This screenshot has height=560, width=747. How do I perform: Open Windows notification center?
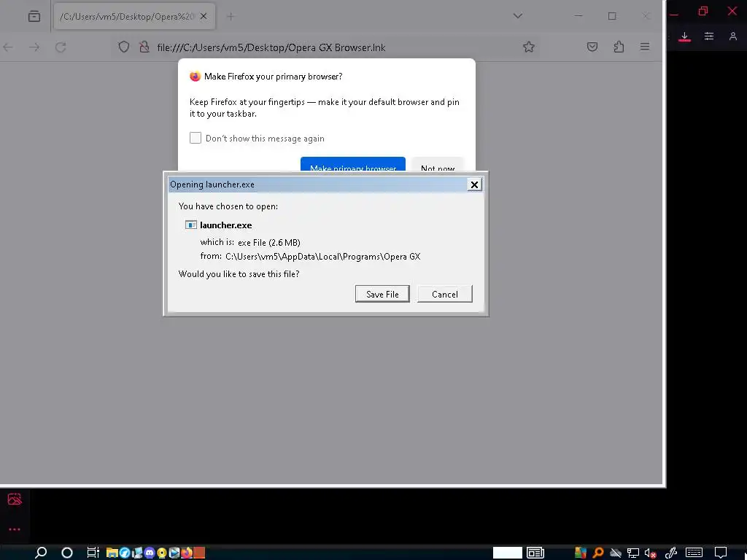point(721,553)
